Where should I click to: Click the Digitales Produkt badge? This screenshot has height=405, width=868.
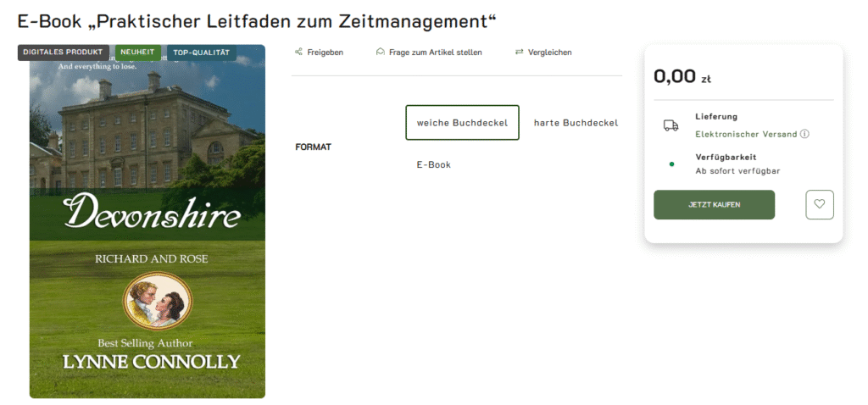pyautogui.click(x=63, y=53)
